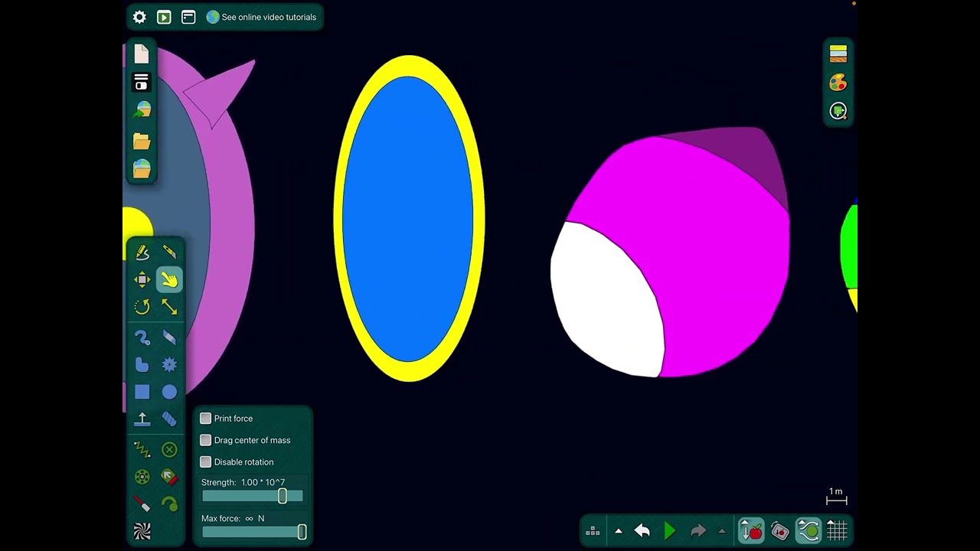Select the spiral Texture tool
980x551 pixels.
coord(142,531)
